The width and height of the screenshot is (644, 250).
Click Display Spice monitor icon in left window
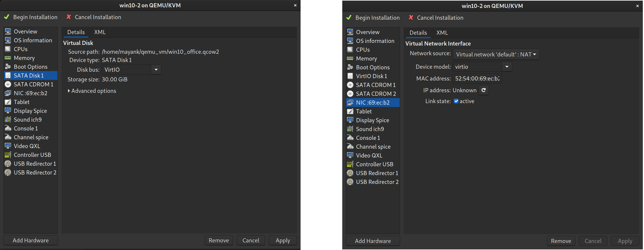8,111
